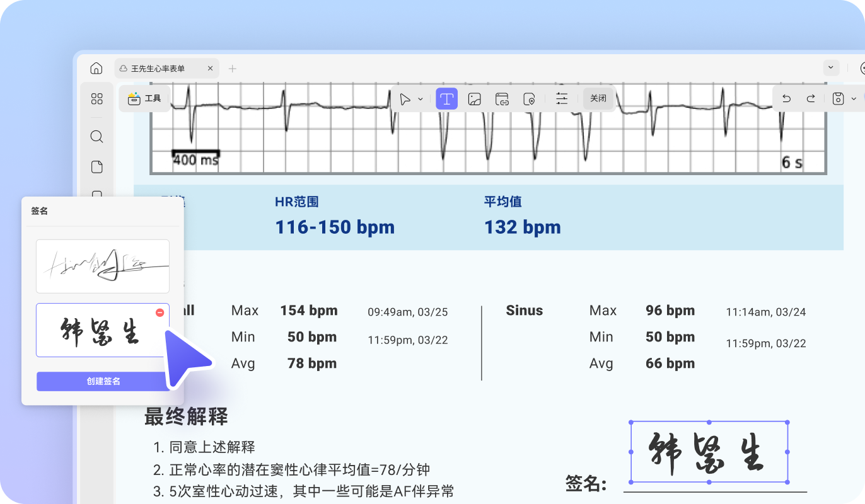The height and width of the screenshot is (504, 865).
Task: Delete the 韩墨生 signature with red minus
Action: [x=160, y=312]
